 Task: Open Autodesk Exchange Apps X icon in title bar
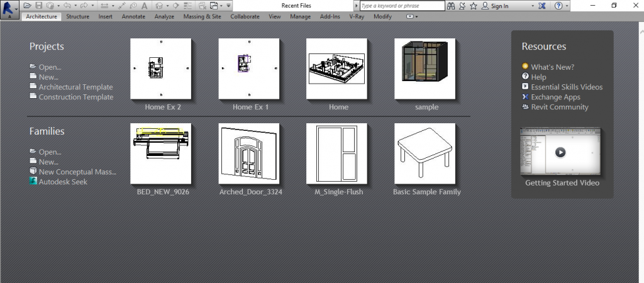[x=541, y=6]
